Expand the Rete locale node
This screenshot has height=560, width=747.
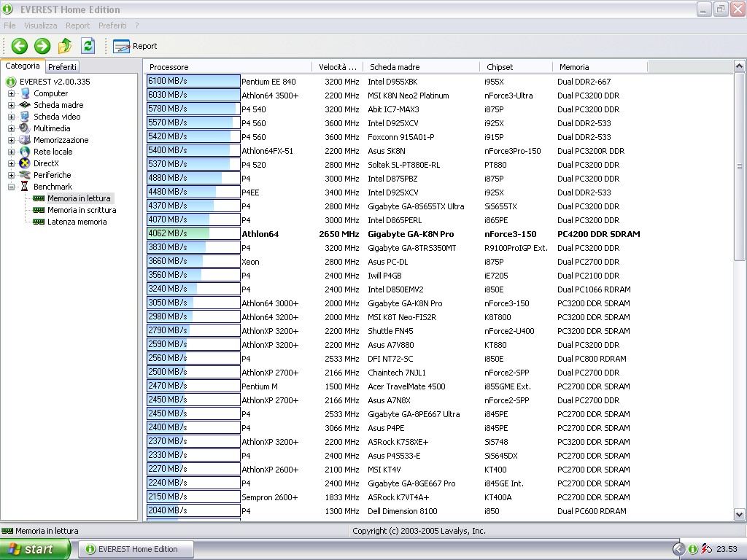pos(12,152)
